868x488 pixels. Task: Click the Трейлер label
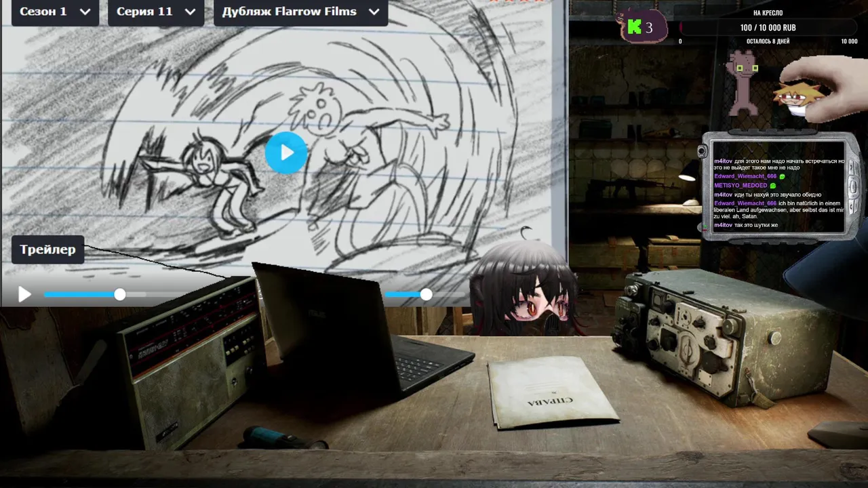pyautogui.click(x=47, y=249)
